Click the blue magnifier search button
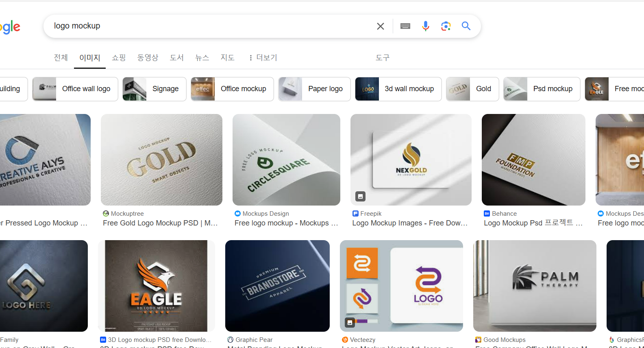 click(x=466, y=26)
